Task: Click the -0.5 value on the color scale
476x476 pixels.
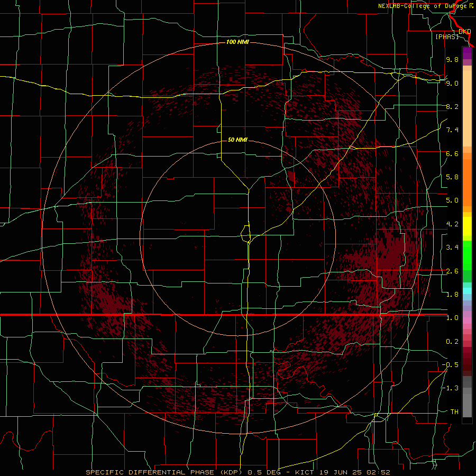Action: [x=450, y=365]
